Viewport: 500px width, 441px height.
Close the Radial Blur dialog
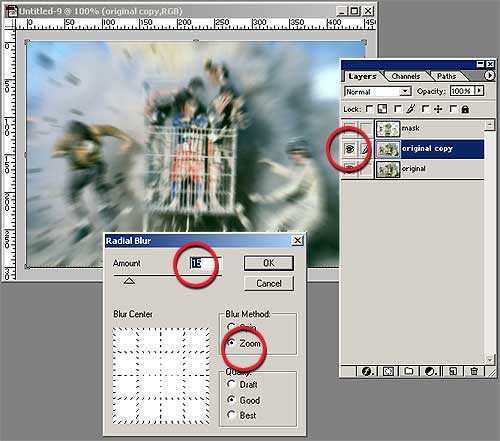(297, 241)
